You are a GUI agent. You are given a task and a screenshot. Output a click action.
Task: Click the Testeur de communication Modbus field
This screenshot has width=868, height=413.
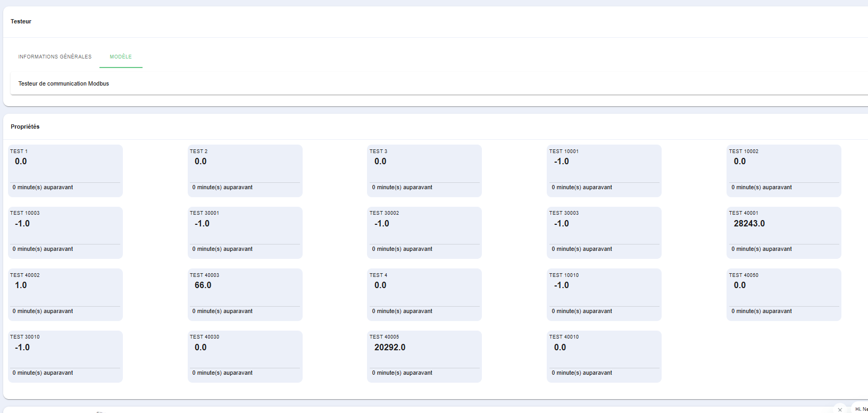(x=64, y=84)
